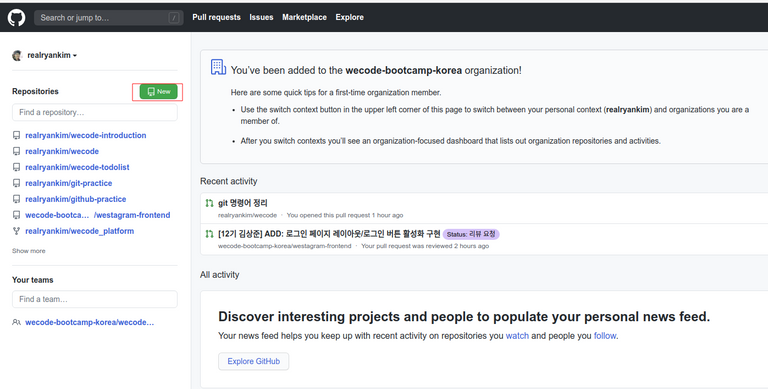Open the westagram-frontend repository link
The width and height of the screenshot is (768, 389).
click(98, 215)
